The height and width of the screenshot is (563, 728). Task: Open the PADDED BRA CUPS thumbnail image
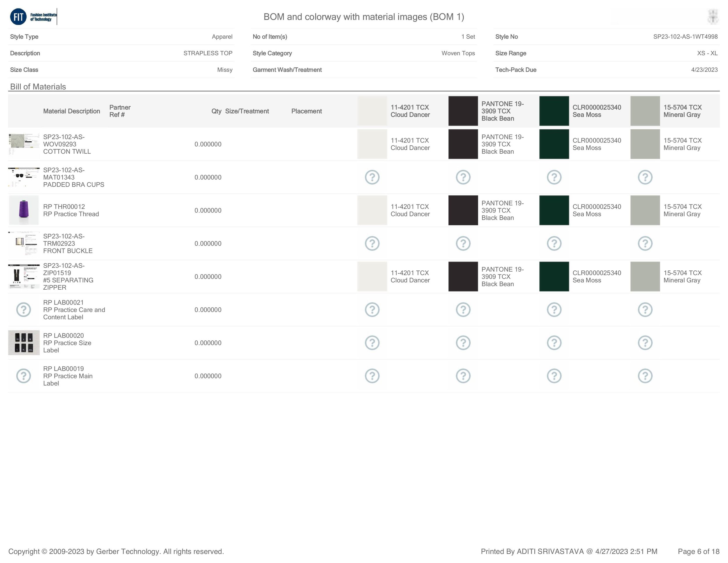24,177
